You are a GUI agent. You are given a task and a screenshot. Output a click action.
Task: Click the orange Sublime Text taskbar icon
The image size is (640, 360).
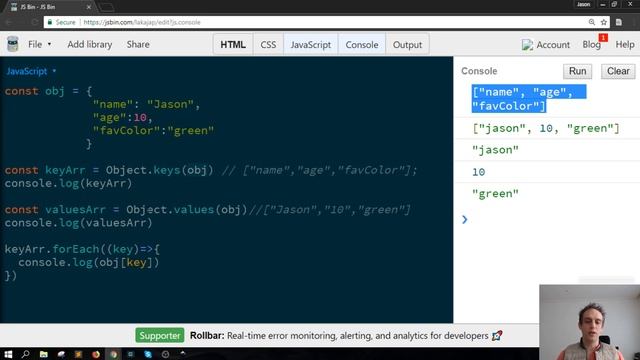pyautogui.click(x=78, y=354)
